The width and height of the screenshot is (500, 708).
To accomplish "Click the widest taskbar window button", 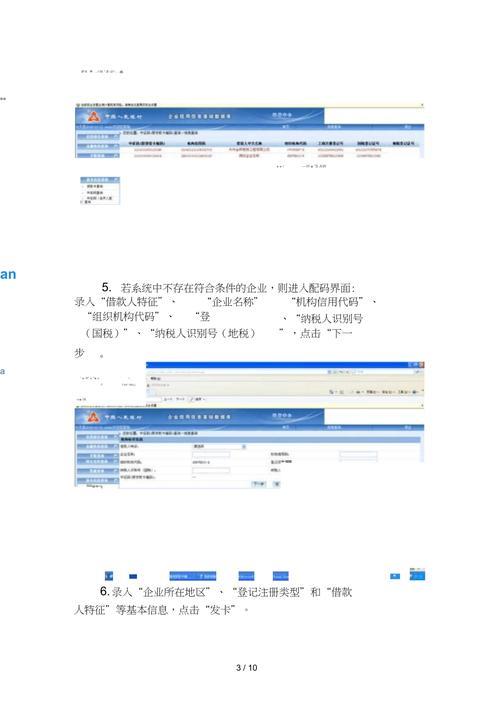I will 193,576.
